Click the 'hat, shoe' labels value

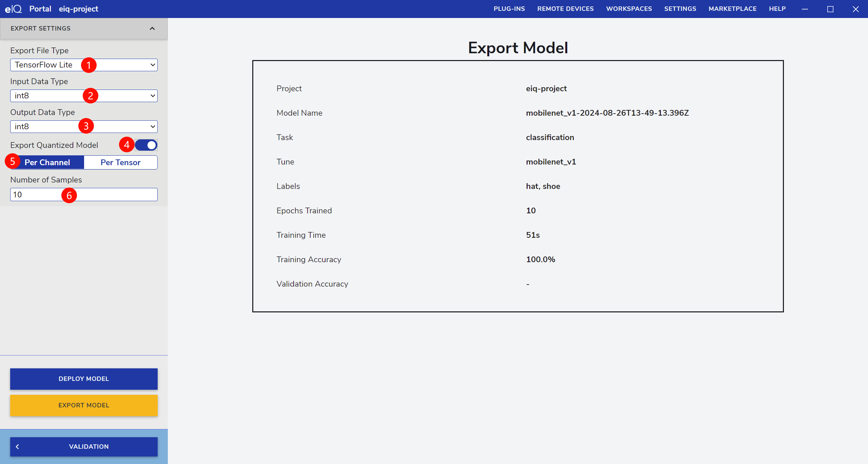pos(543,186)
